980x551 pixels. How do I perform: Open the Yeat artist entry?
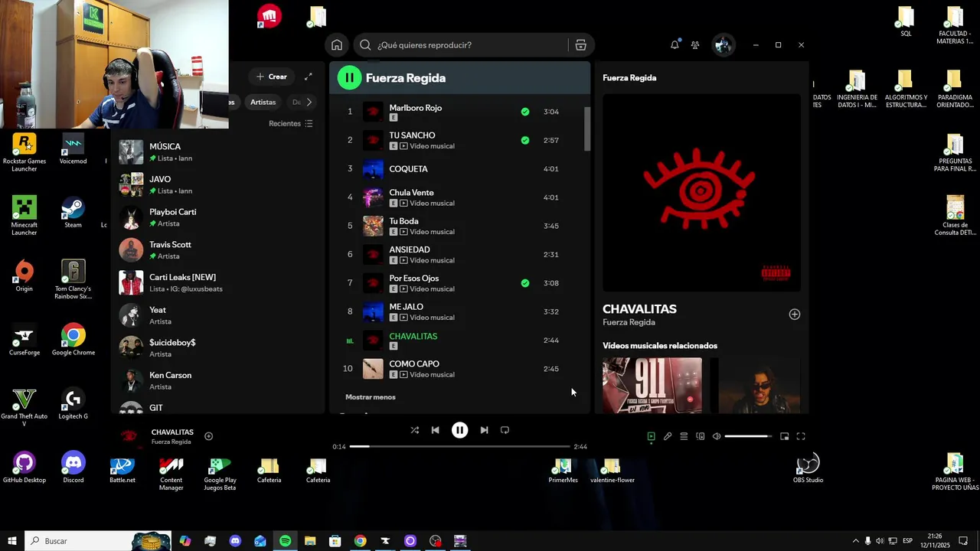(218, 315)
